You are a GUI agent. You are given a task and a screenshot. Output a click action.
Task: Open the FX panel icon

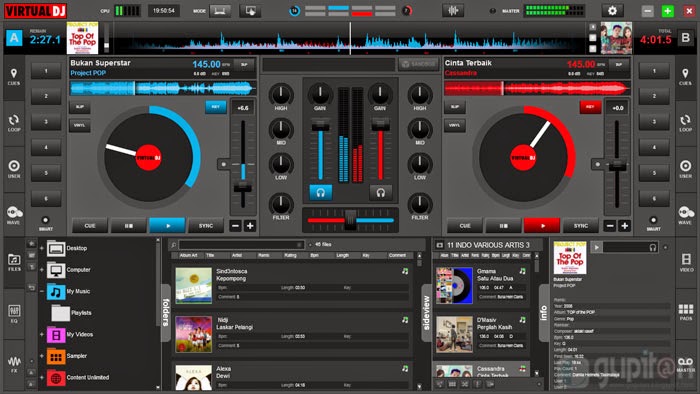[x=14, y=364]
